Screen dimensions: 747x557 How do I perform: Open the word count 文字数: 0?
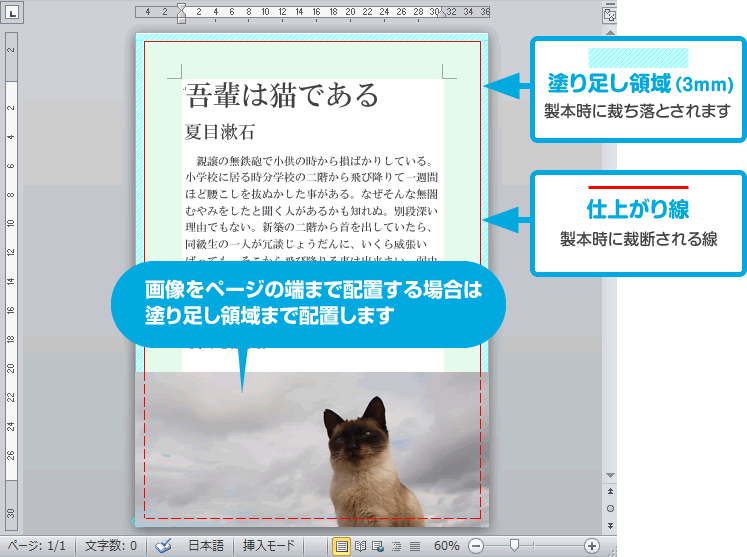tap(111, 546)
